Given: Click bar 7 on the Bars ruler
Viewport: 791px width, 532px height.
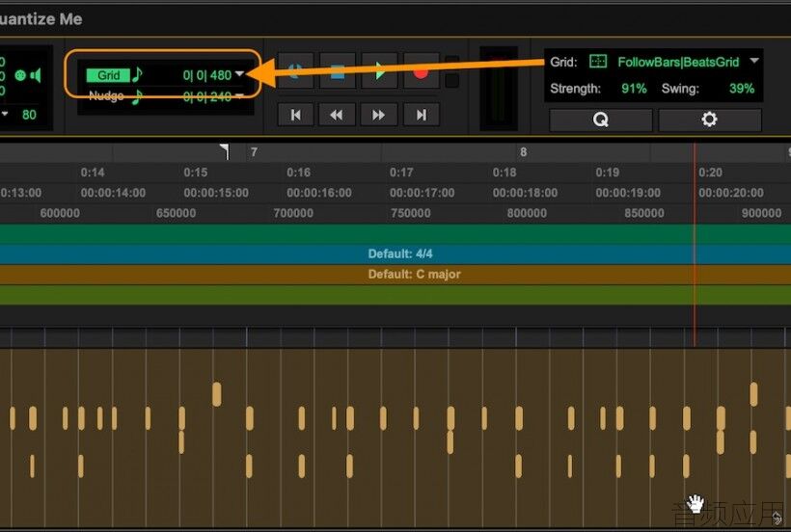Looking at the screenshot, I should [254, 151].
